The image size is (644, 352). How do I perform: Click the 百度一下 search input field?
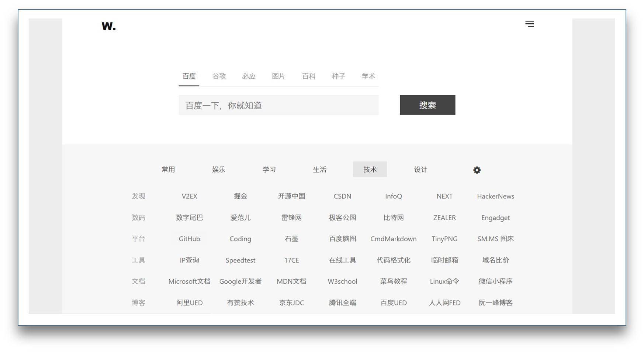tap(278, 105)
